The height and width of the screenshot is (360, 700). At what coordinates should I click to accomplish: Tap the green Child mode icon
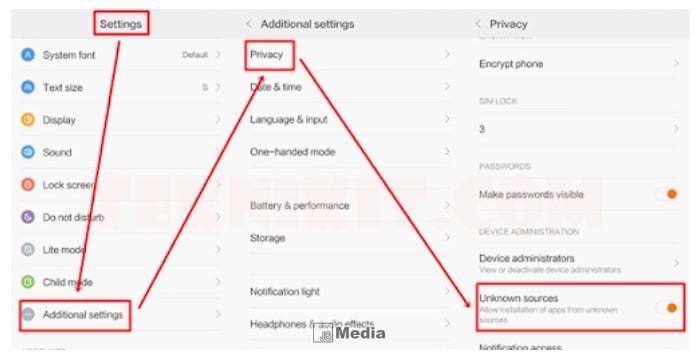pyautogui.click(x=28, y=282)
